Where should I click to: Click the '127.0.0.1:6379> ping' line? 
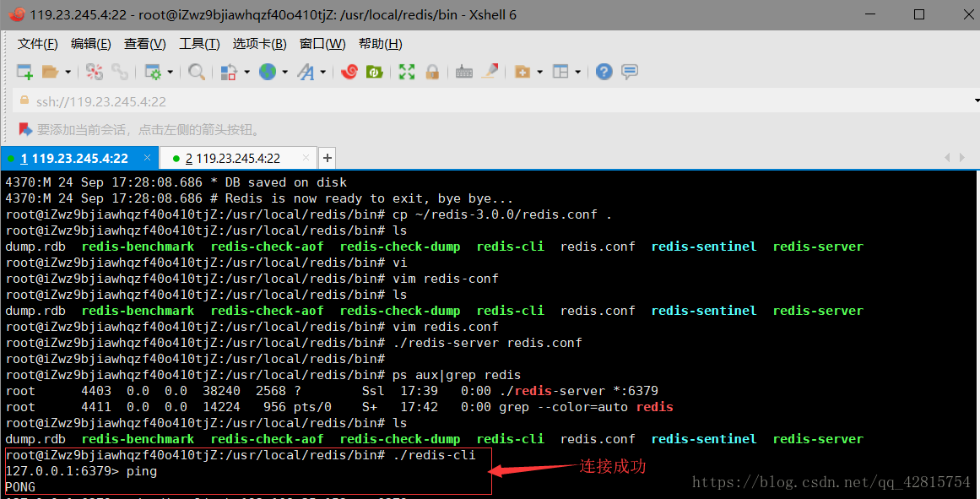(81, 471)
